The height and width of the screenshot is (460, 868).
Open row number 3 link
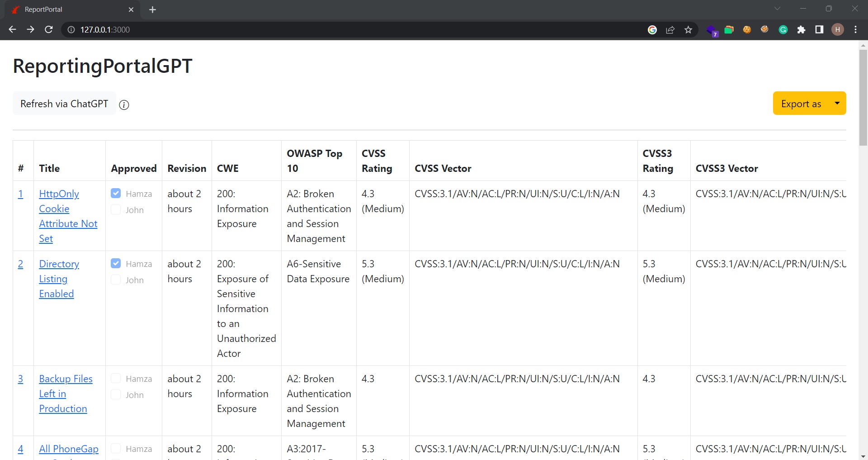point(20,379)
